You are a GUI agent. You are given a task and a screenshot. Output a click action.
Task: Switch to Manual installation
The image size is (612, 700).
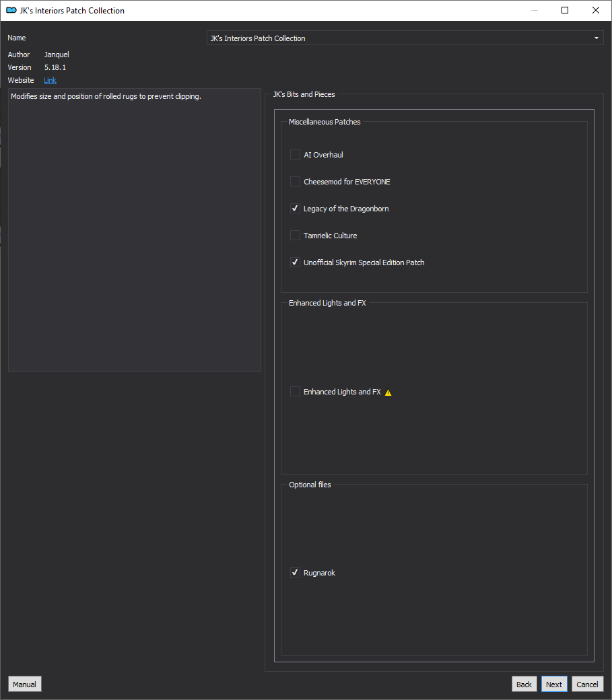[x=24, y=684]
